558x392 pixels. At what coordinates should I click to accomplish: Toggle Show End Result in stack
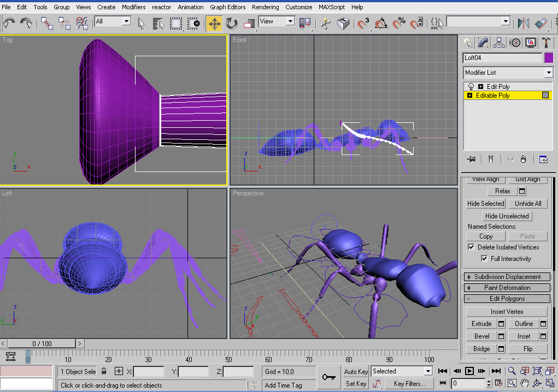(490, 159)
